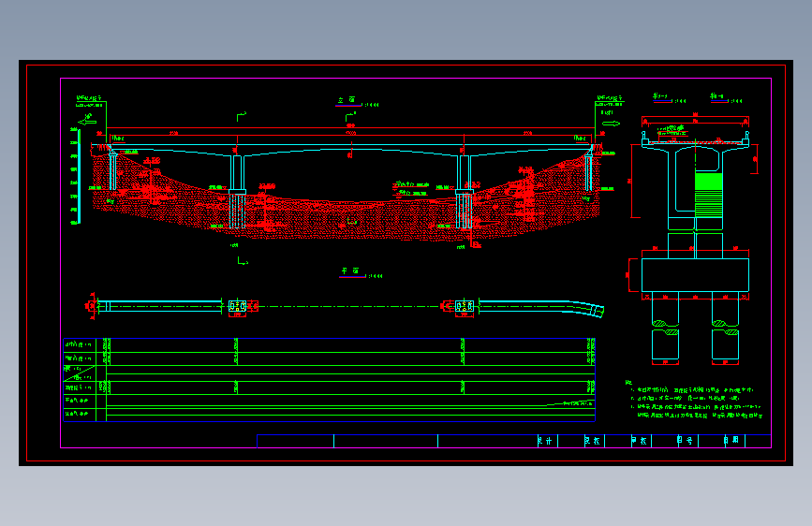Click the 审核 label in title block

pos(639,441)
